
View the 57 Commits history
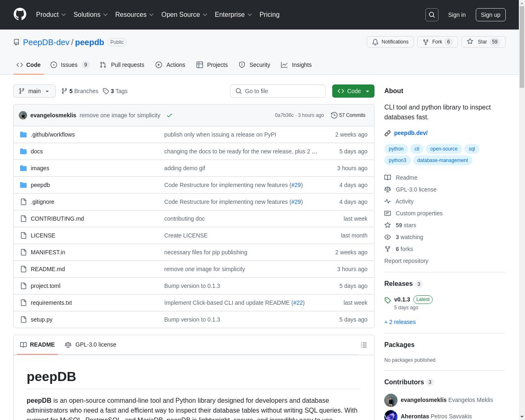[348, 115]
